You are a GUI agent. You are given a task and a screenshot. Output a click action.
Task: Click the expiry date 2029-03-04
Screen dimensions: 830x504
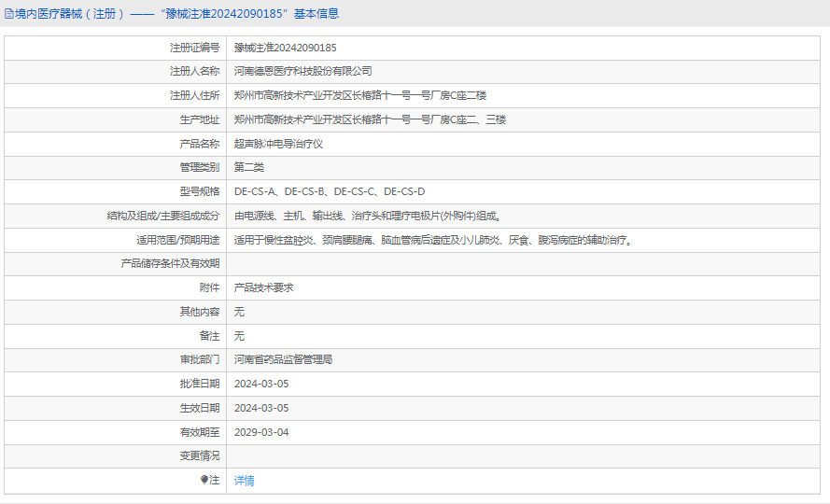click(261, 432)
